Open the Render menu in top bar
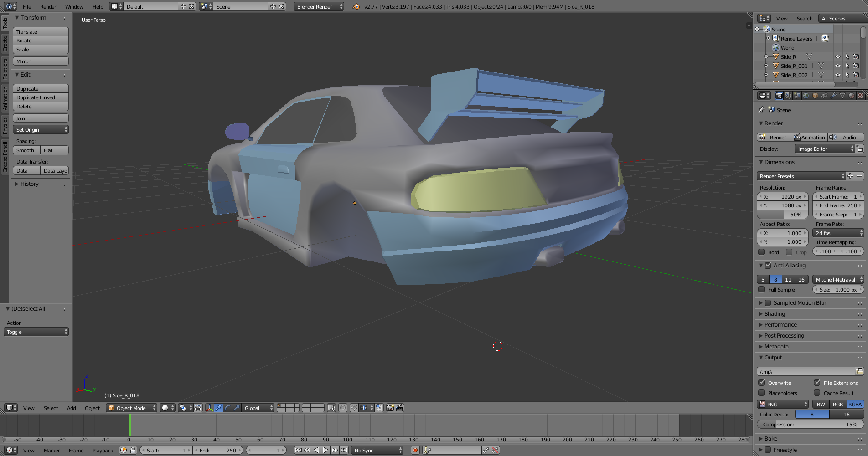The width and height of the screenshot is (868, 456). click(48, 7)
